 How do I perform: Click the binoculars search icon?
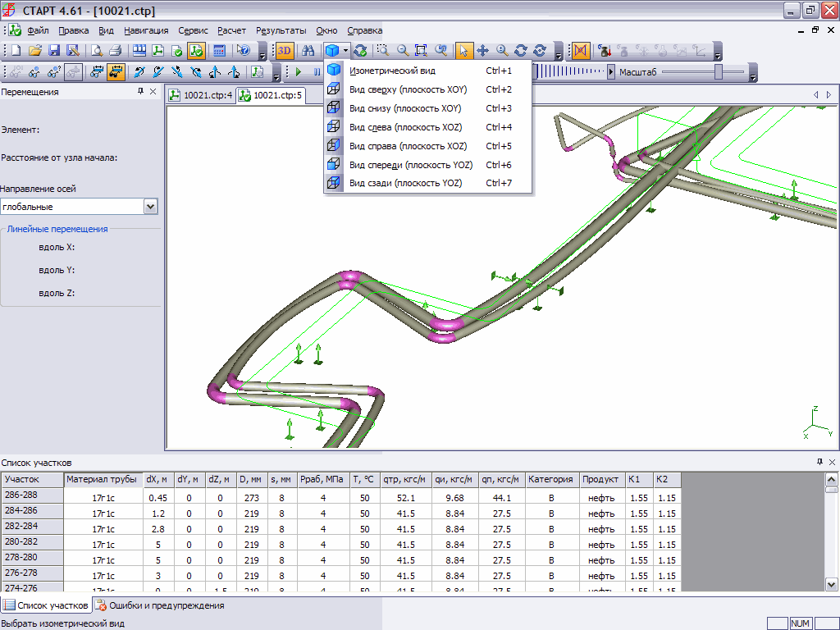[309, 51]
